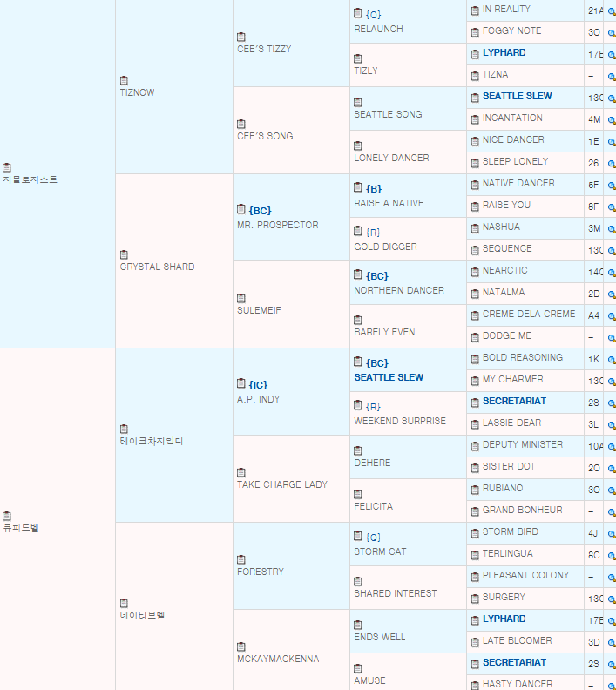Click the clipboard icon above 큐피드벨
Image resolution: width=616 pixels, height=690 pixels.
coord(7,516)
